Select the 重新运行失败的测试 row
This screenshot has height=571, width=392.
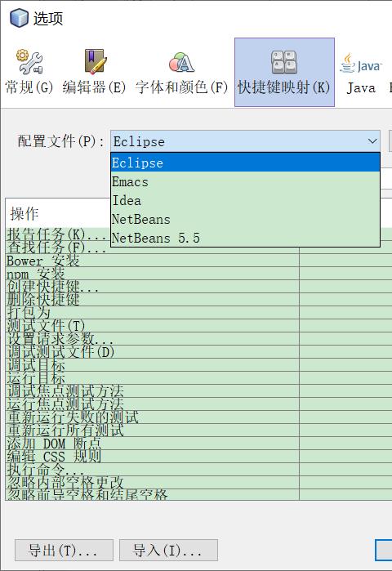tap(152, 417)
